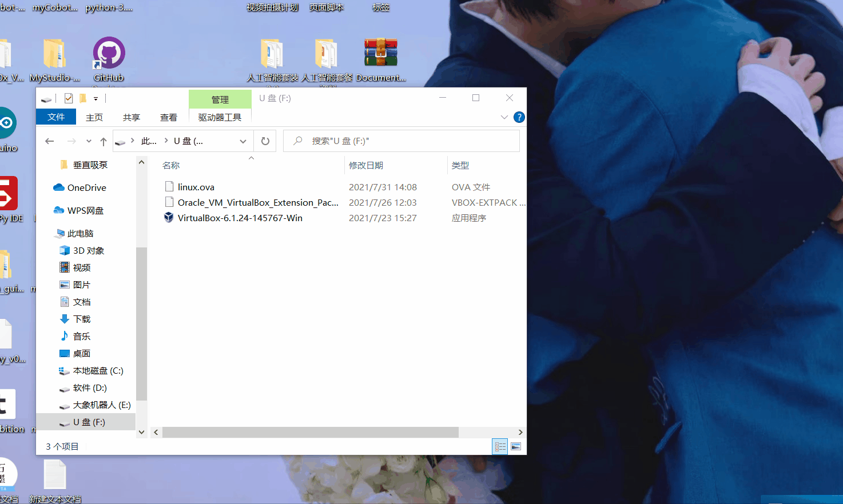Click the Up one level arrow
Viewport: 843px width, 504px height.
point(103,141)
